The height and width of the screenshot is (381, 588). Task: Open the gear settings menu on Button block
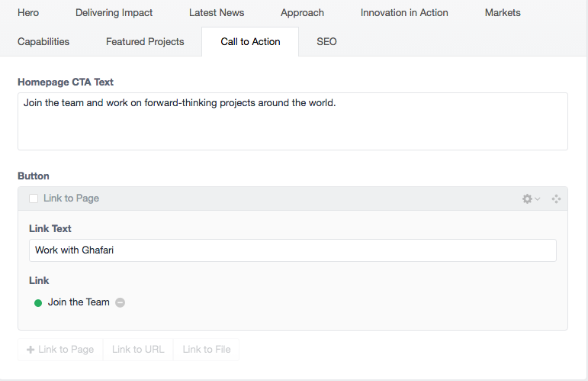click(x=527, y=199)
